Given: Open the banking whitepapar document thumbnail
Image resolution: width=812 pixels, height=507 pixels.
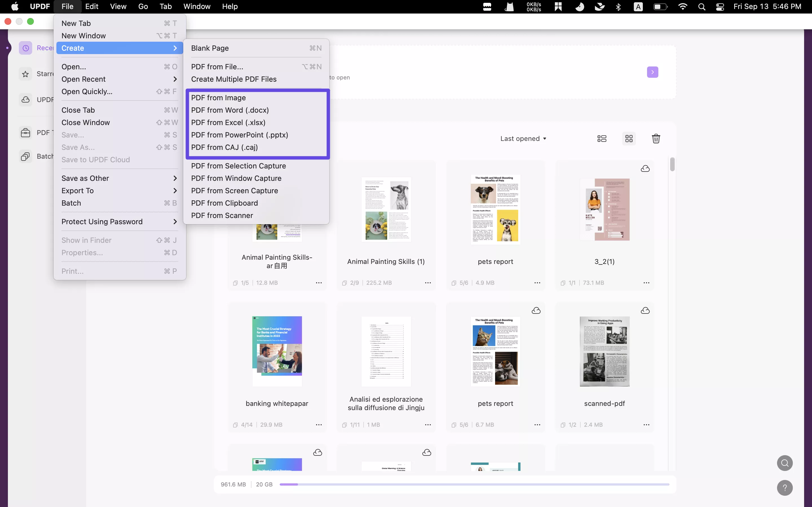Looking at the screenshot, I should point(277,351).
